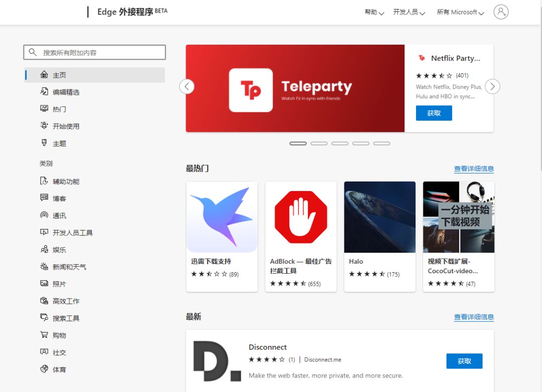
Task: Open the 开发人员 dropdown menu
Action: tap(409, 12)
